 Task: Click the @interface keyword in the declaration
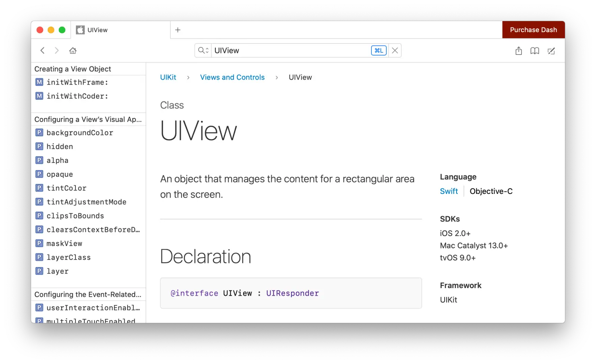coord(194,293)
